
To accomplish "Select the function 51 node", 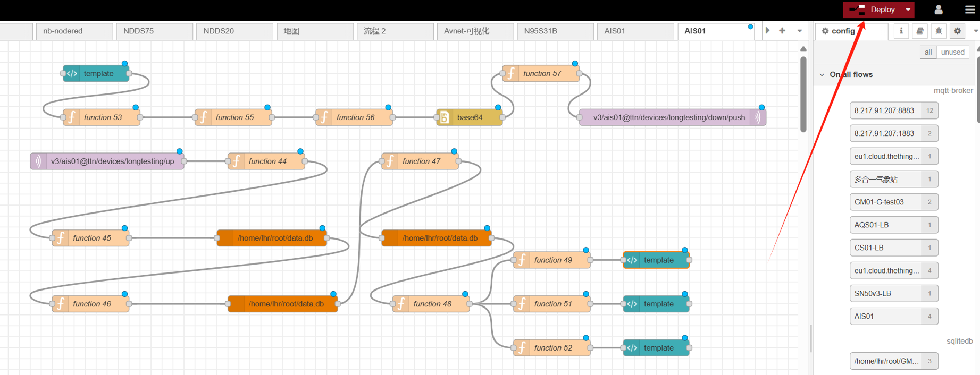I will coord(551,304).
